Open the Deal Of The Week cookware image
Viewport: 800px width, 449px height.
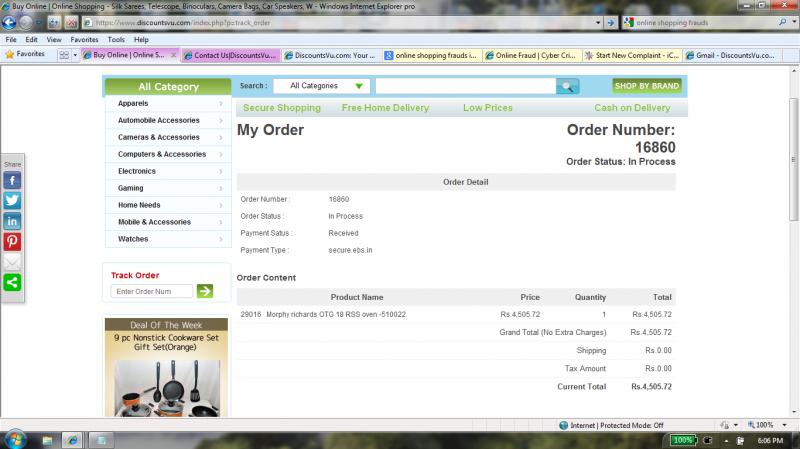click(x=167, y=388)
